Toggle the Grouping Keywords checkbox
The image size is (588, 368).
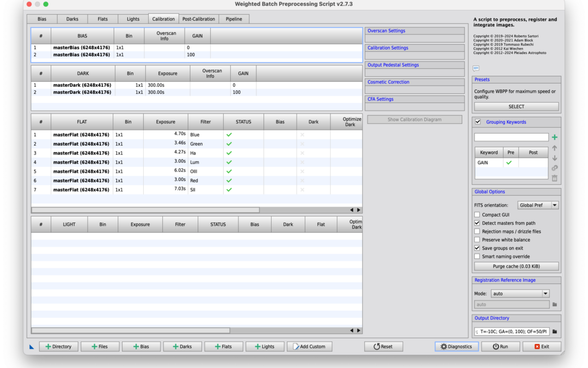(478, 122)
